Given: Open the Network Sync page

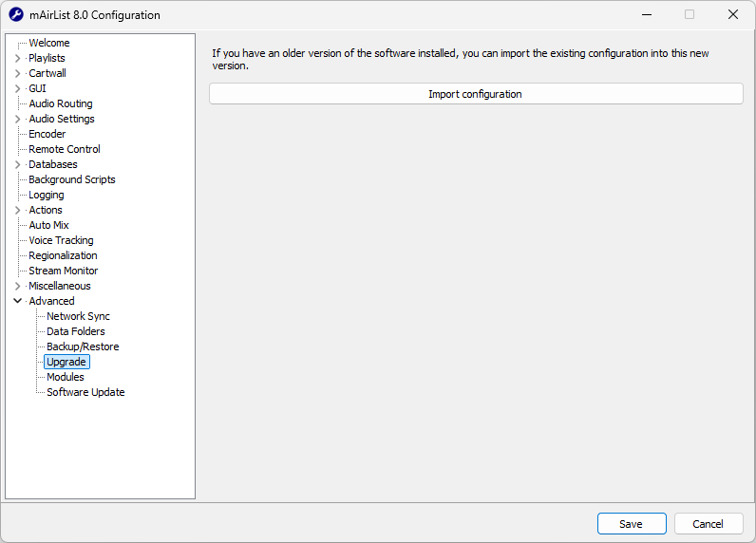Looking at the screenshot, I should 78,316.
